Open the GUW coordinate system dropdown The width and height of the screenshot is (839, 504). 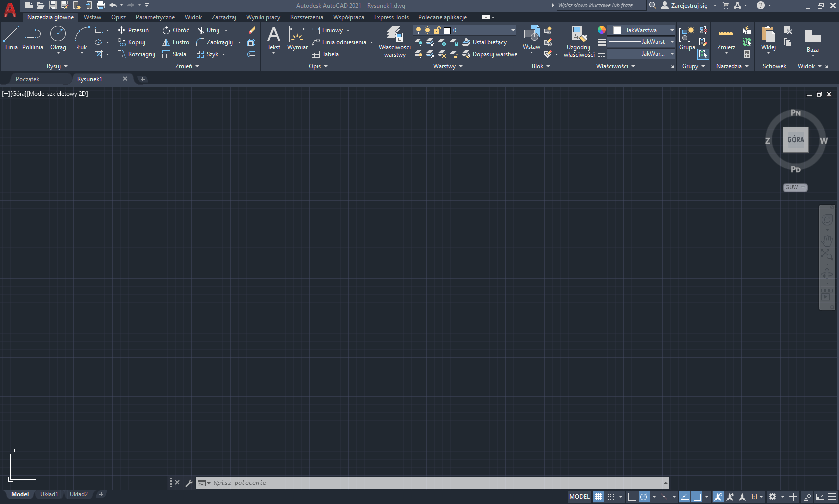point(795,188)
